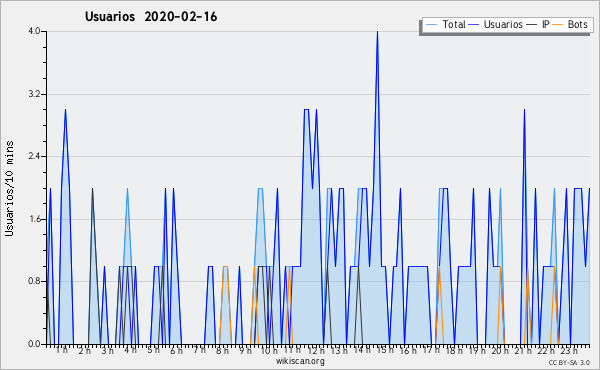The image size is (600, 370).
Task: Click the 0.8 y-axis value
Action: pos(34,282)
